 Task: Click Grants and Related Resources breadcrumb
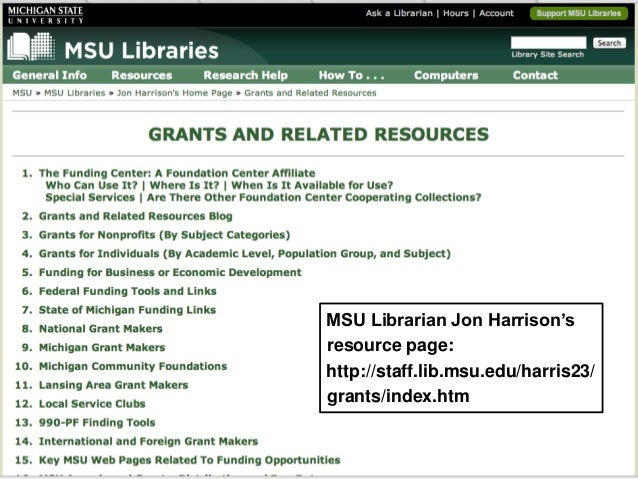(x=310, y=93)
